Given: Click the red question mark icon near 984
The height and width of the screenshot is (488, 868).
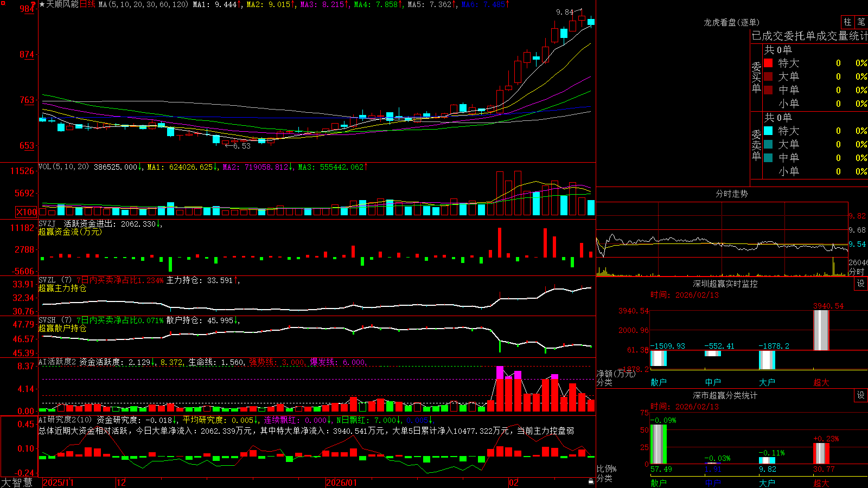Looking at the screenshot, I should coord(34,4).
